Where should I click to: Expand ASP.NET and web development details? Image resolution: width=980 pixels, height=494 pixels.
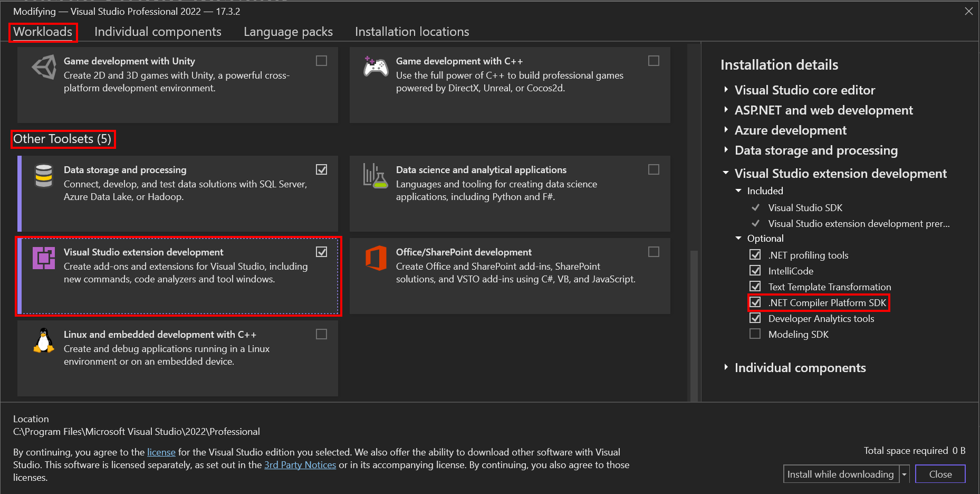pos(726,110)
